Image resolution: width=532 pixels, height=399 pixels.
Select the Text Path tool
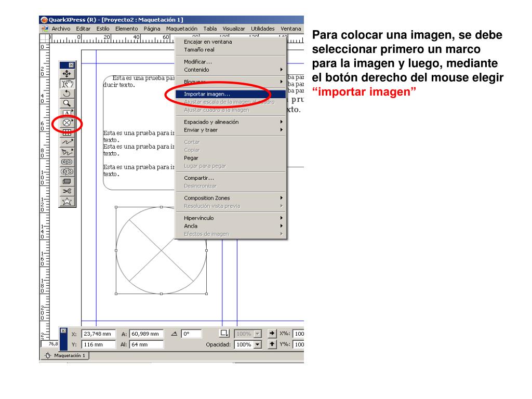click(x=67, y=152)
